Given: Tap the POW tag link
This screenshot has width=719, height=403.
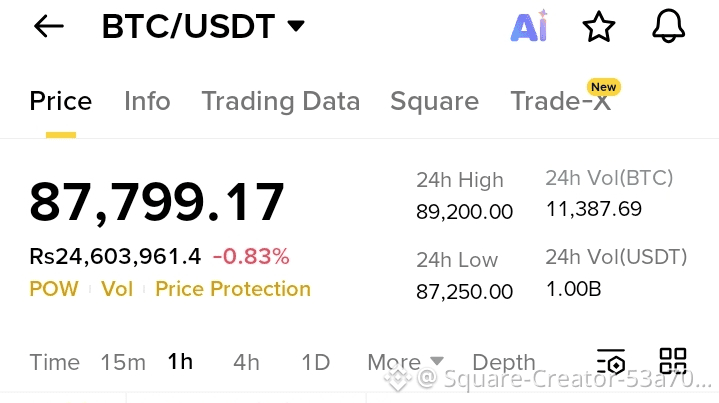Looking at the screenshot, I should [54, 289].
